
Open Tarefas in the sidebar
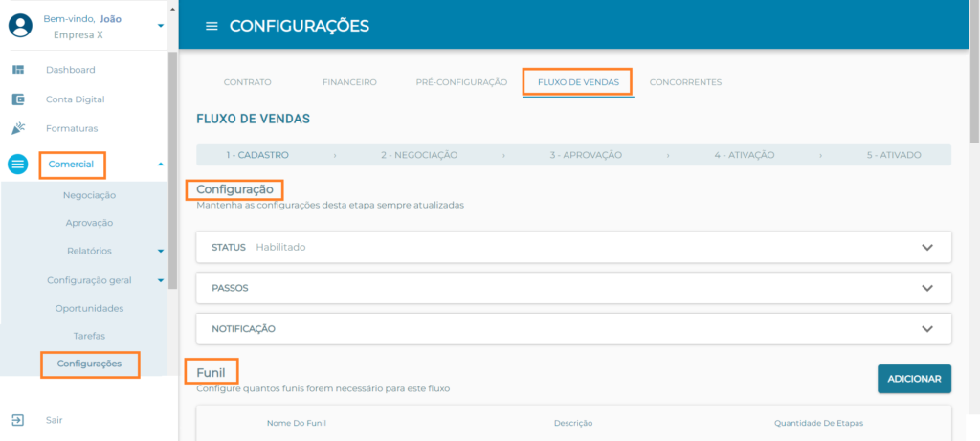coord(89,336)
